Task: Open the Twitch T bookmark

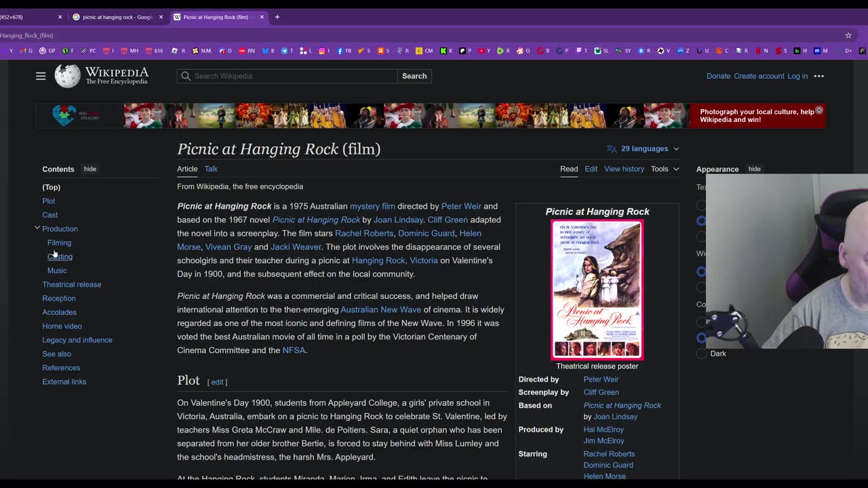Action: click(x=582, y=50)
